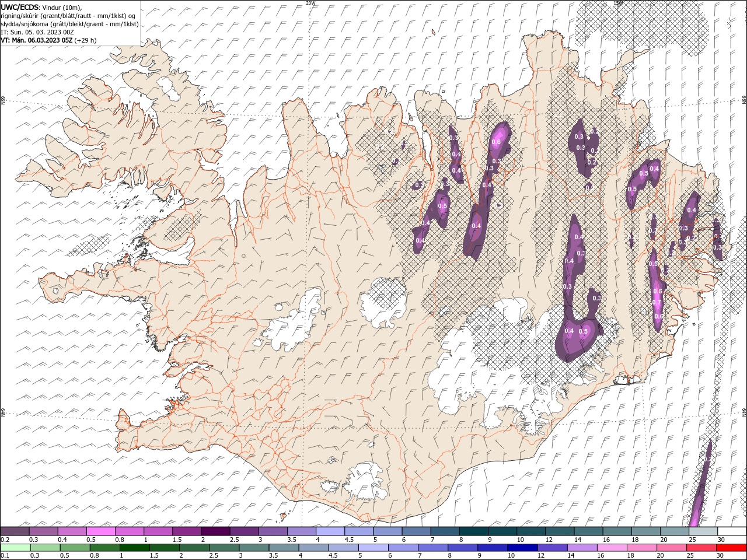Select the 0.3–0.5 swatch in the rain legend

pos(45,547)
